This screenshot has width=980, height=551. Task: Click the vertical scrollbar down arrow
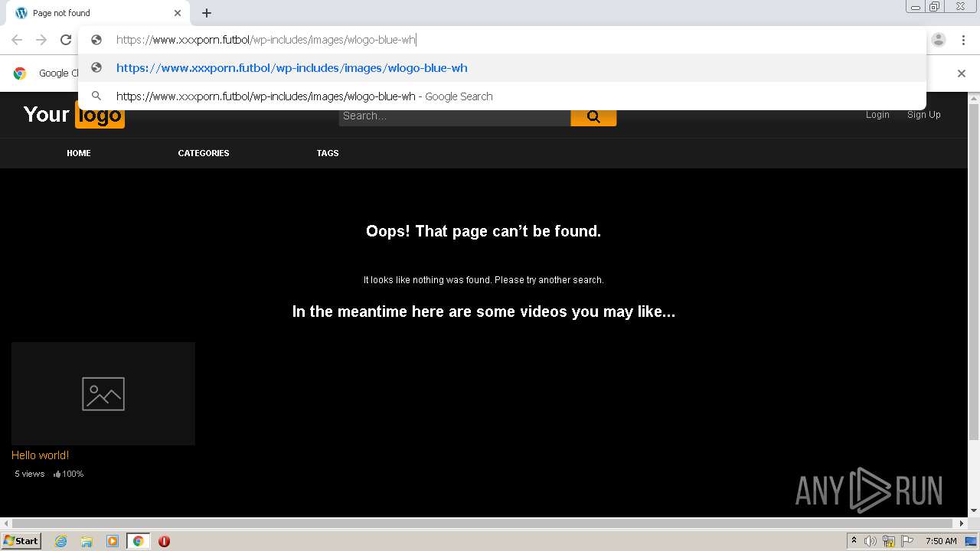click(x=974, y=510)
